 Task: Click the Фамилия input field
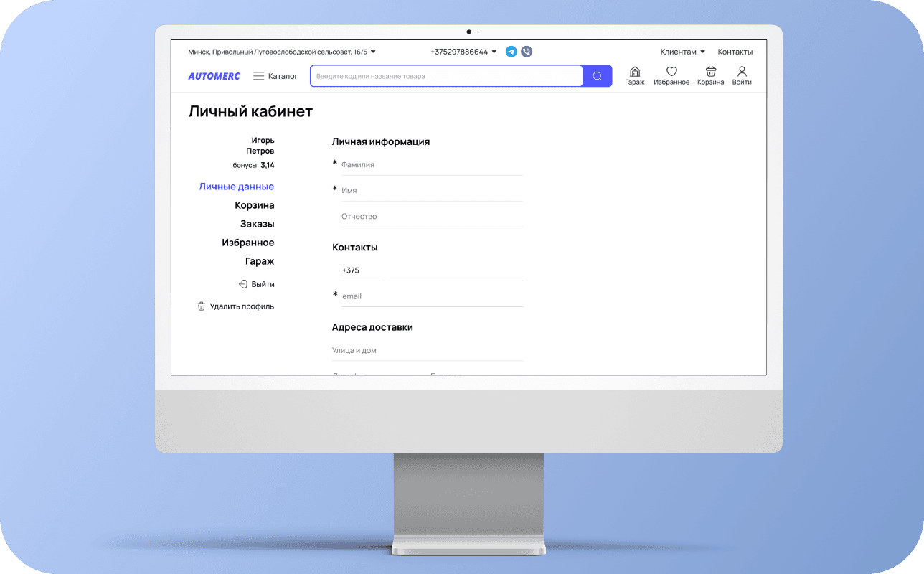click(x=430, y=164)
